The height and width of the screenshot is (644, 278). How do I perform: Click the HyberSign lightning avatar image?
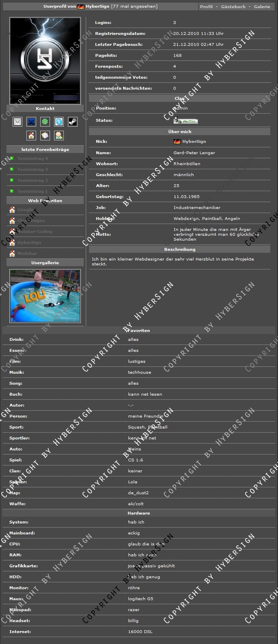pos(45,60)
